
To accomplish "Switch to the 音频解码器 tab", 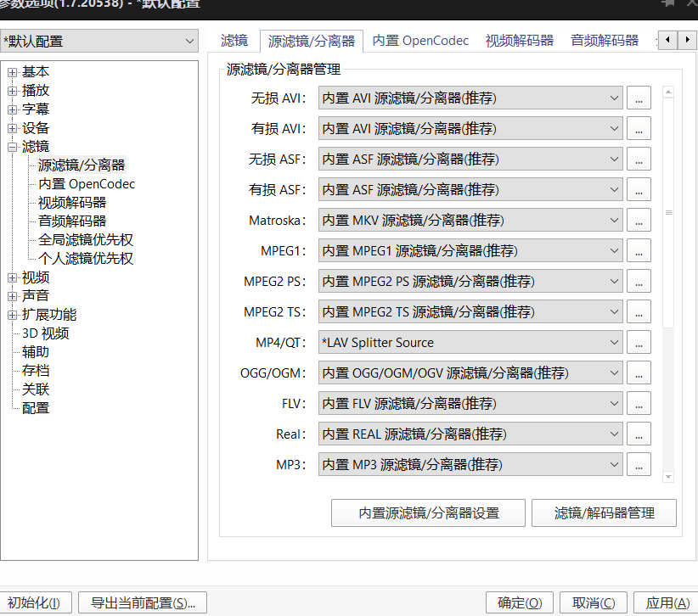I will pos(605,41).
